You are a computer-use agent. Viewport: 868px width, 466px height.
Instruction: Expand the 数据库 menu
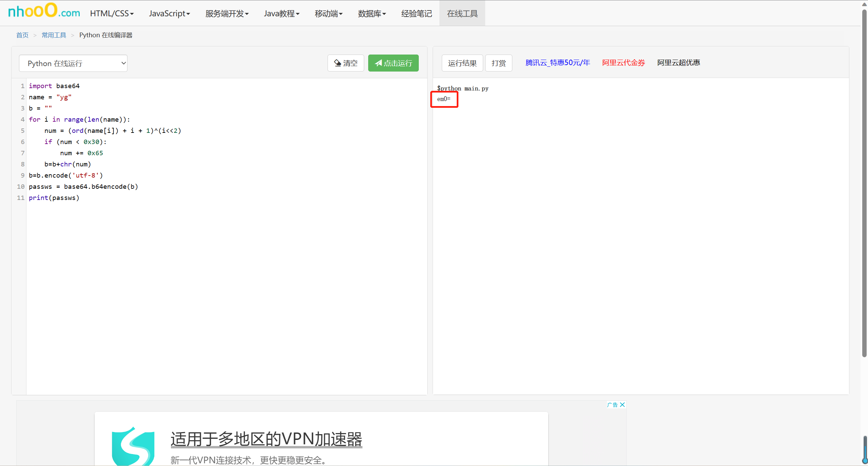point(372,14)
